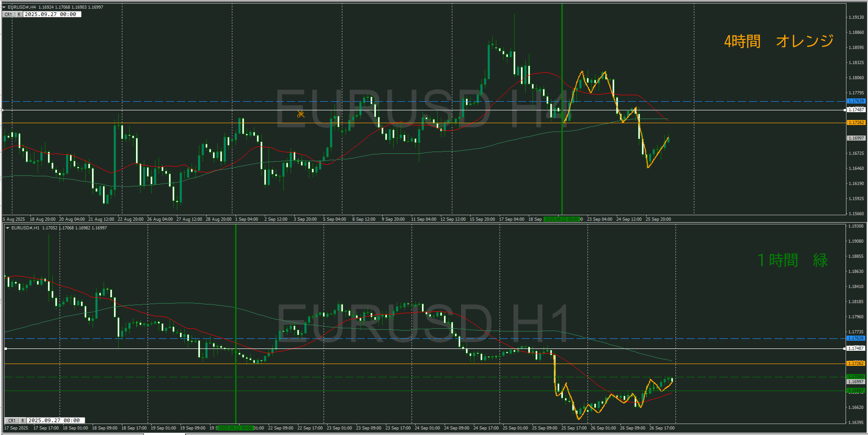Select the green '1時間 緑' text label
The image size is (868, 435).
pos(792,260)
